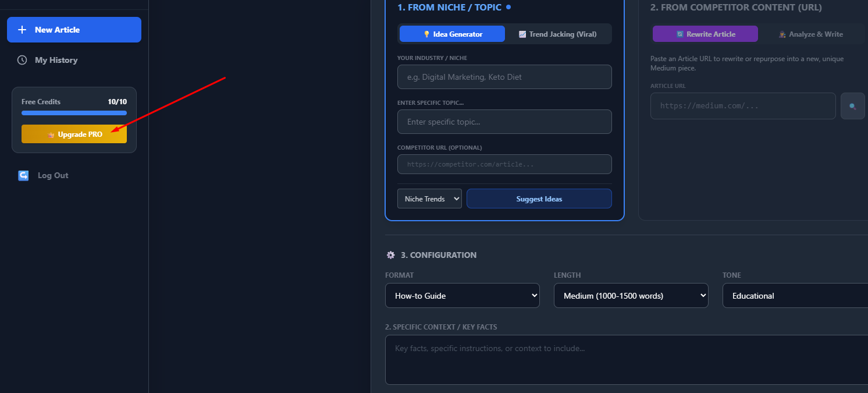Switch to the Idea Generator tab
The height and width of the screenshot is (393, 868).
[452, 34]
